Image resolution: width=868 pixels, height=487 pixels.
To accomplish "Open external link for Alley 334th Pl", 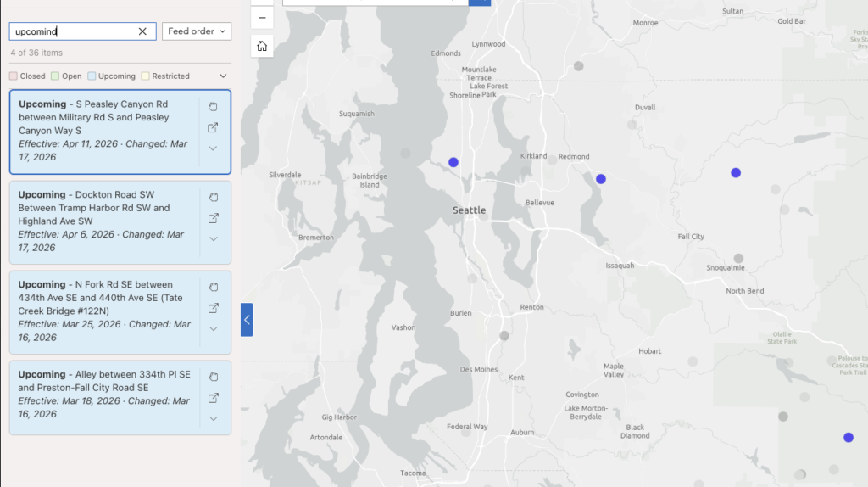I will tap(214, 398).
